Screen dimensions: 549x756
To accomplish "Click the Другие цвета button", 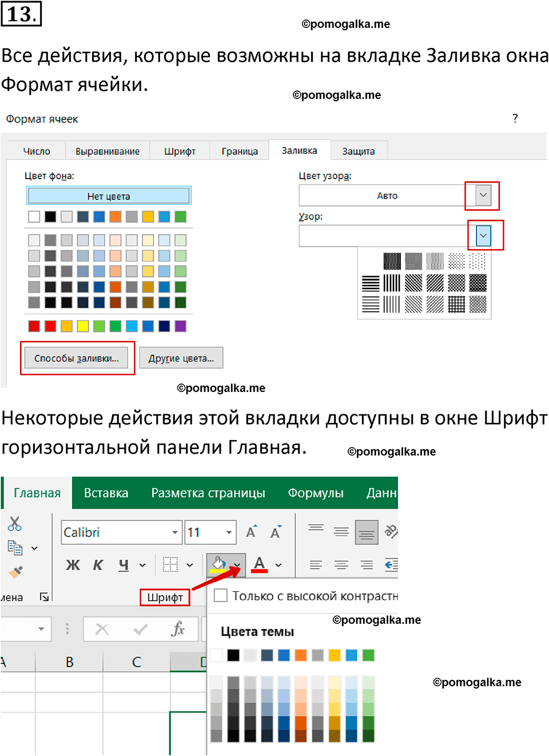I will [x=181, y=358].
